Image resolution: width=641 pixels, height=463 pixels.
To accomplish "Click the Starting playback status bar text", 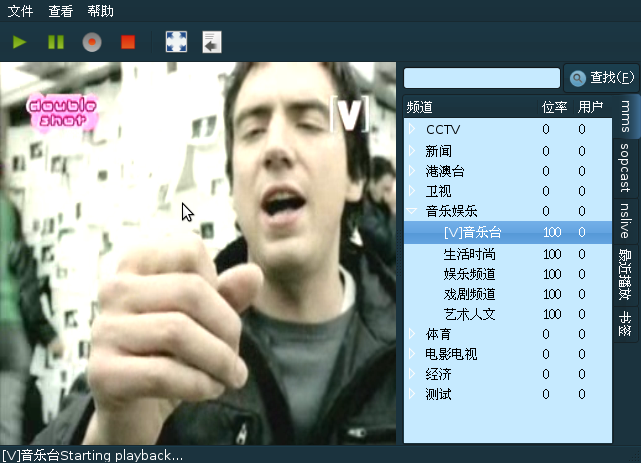I will click(x=121, y=455).
